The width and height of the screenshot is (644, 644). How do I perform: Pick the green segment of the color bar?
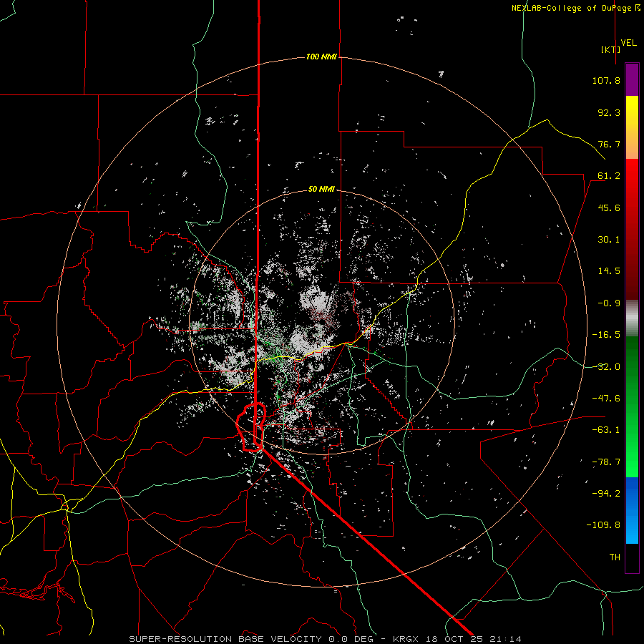coord(632,406)
